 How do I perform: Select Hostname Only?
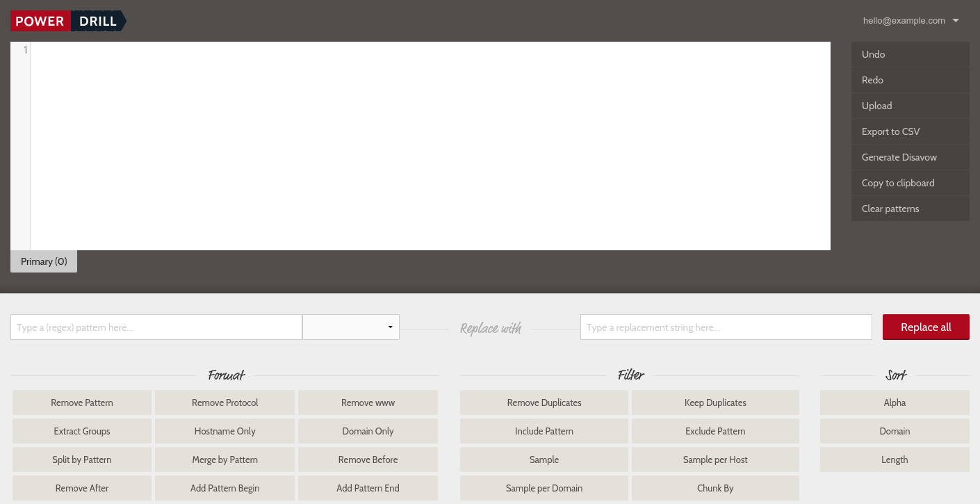tap(225, 431)
